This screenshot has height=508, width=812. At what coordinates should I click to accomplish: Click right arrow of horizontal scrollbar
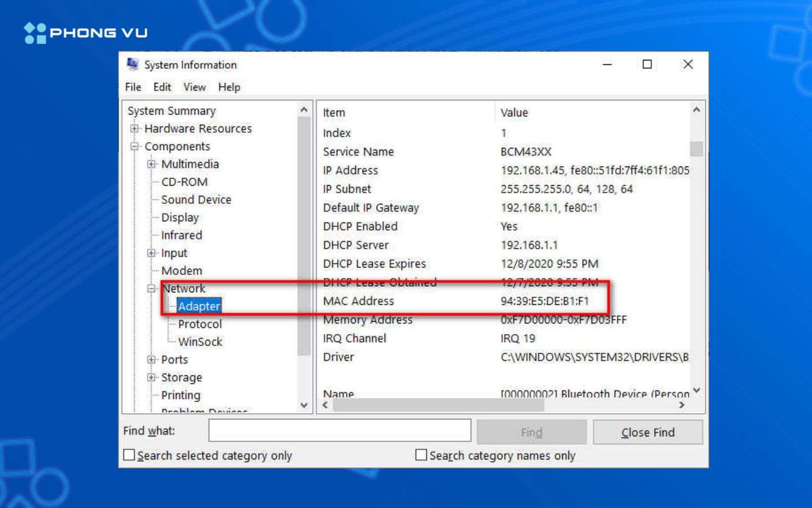682,405
